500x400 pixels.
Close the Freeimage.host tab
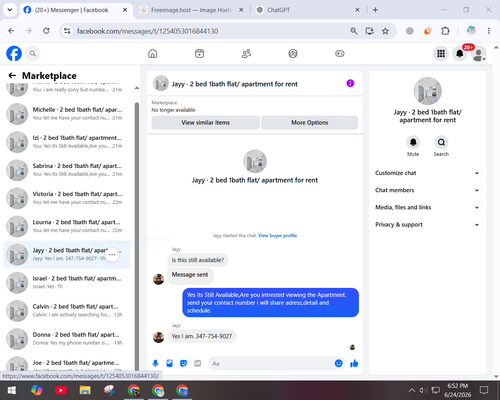(241, 10)
